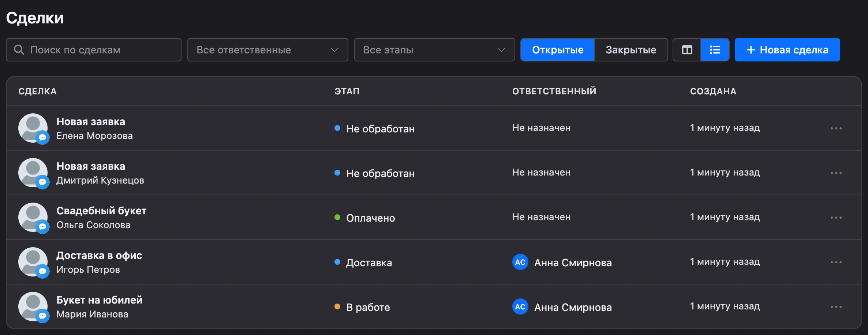Viewport: 868px width, 335px height.
Task: Open the Букет на юбилей deal
Action: pyautogui.click(x=99, y=300)
